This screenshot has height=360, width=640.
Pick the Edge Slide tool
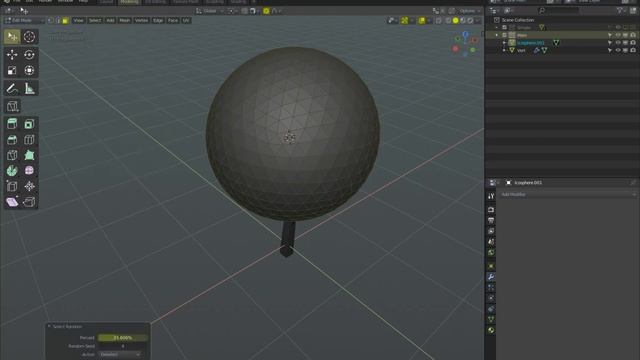pos(12,186)
